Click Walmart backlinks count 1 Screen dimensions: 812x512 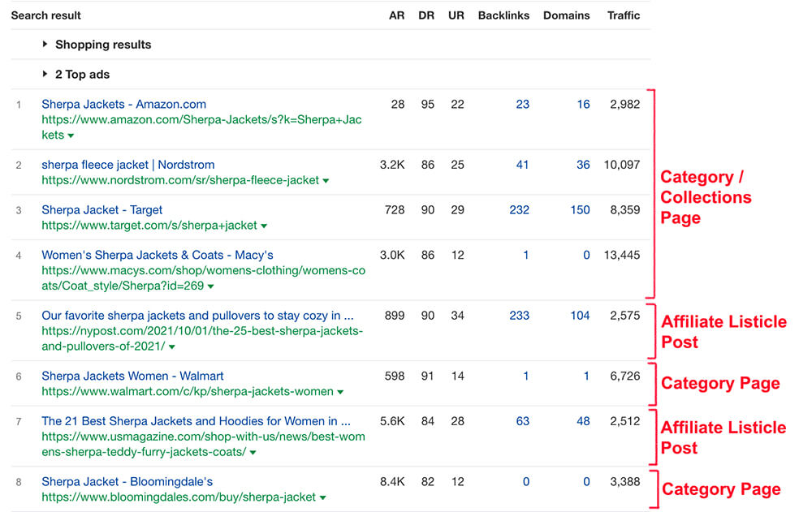point(525,376)
